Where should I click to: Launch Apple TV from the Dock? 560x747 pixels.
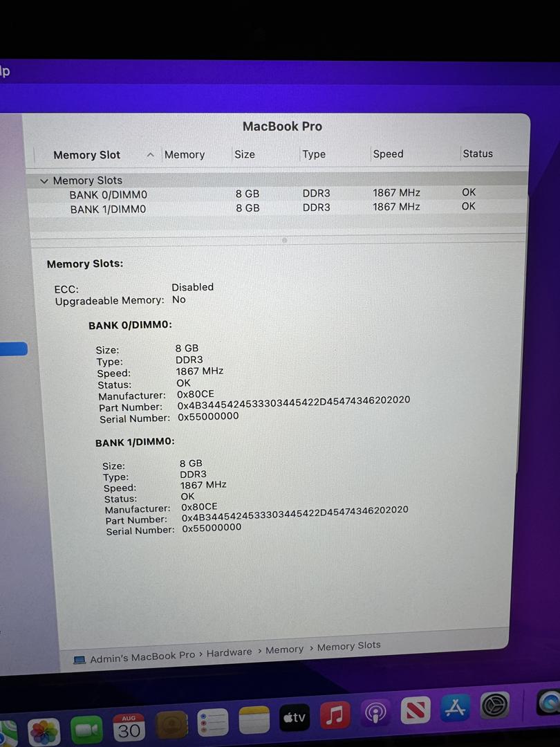295,717
